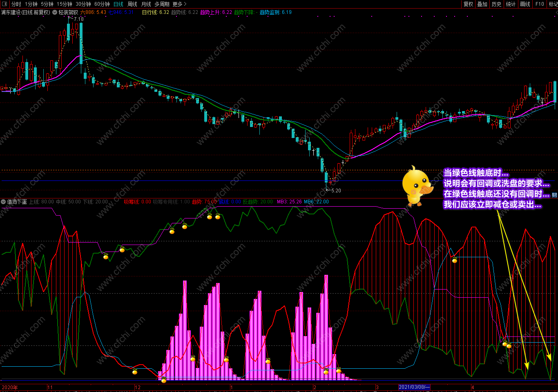Open the 画线 drawing tools
Screen dimensions: 558x392
[525, 4]
